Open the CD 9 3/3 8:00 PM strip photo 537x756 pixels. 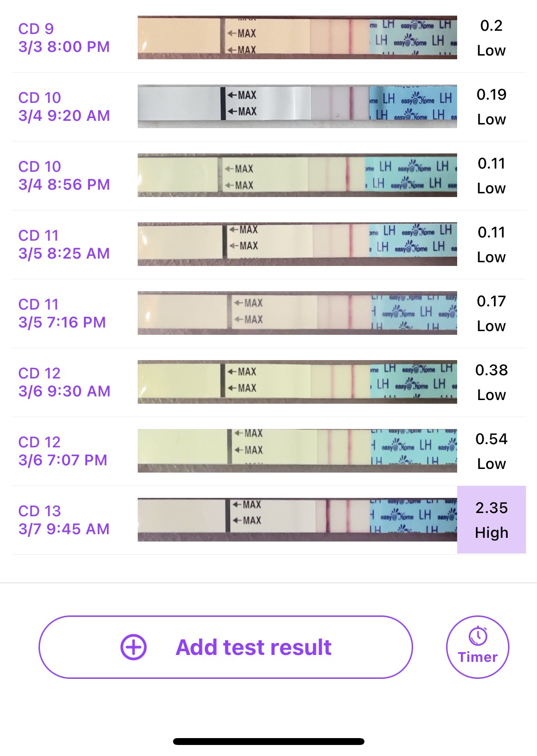click(297, 38)
